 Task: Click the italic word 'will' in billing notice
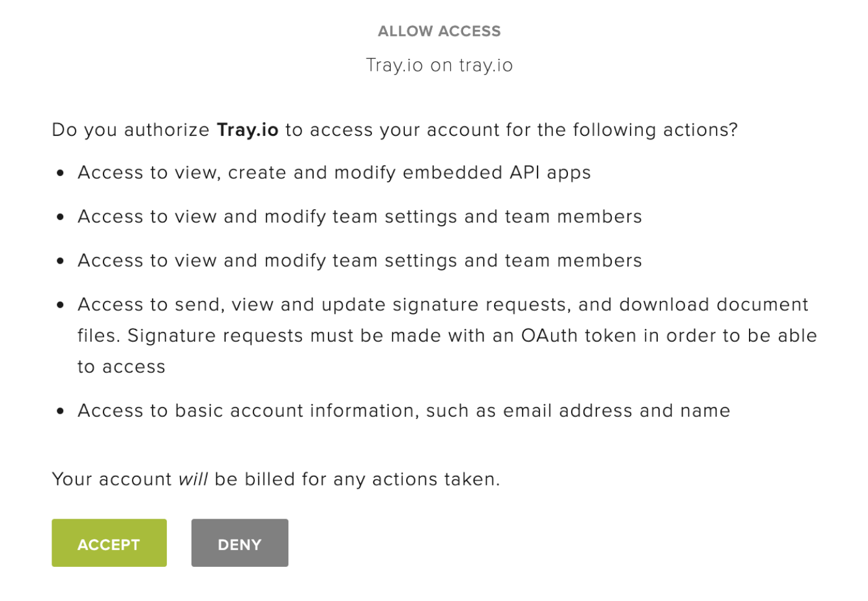(193, 479)
